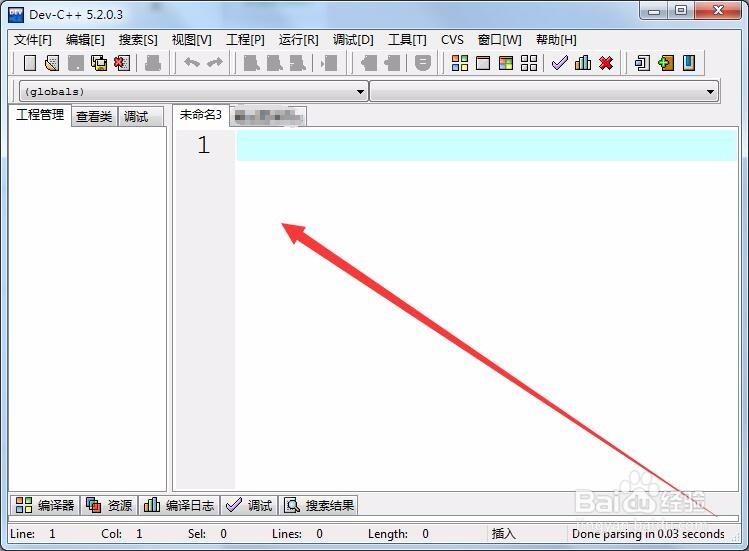Click the greyed Indent icon
This screenshot has height=551, width=749.
coord(369,63)
